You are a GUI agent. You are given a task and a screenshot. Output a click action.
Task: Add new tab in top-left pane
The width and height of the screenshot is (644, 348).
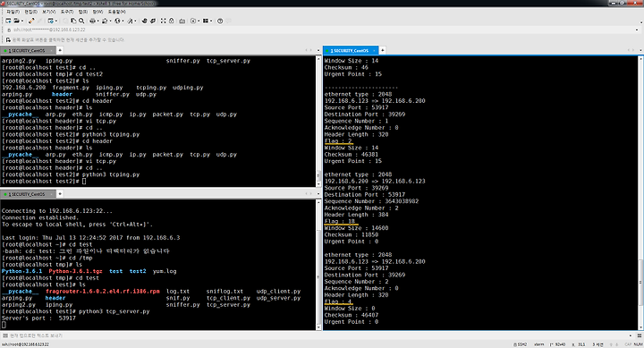point(60,50)
